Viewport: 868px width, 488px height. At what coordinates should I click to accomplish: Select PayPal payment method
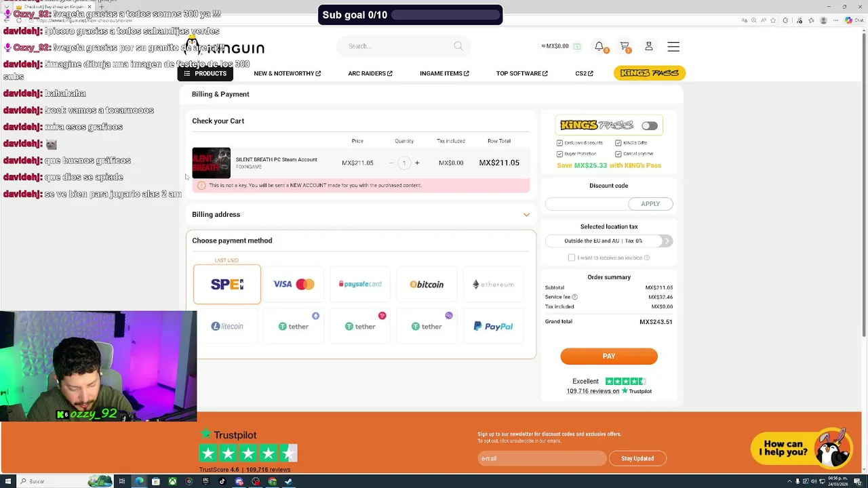coord(493,326)
